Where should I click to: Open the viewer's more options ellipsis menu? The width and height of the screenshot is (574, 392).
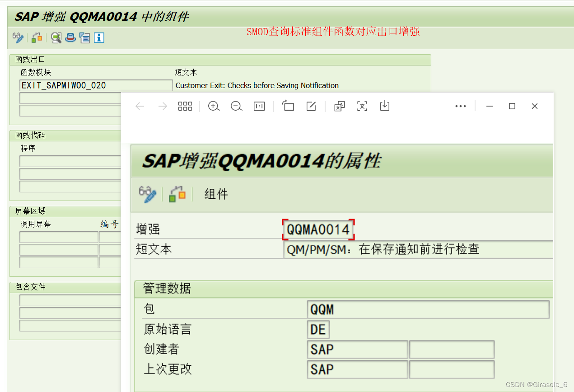[461, 106]
